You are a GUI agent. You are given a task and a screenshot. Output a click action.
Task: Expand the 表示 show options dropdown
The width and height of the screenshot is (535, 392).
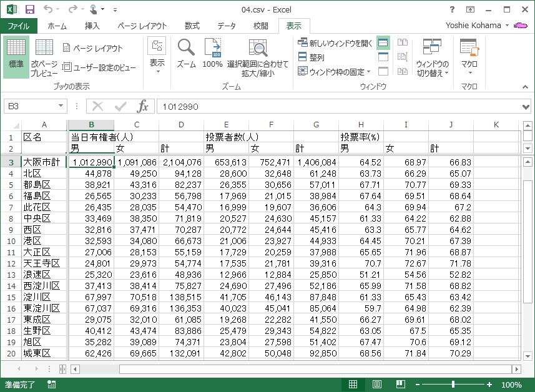(x=157, y=56)
